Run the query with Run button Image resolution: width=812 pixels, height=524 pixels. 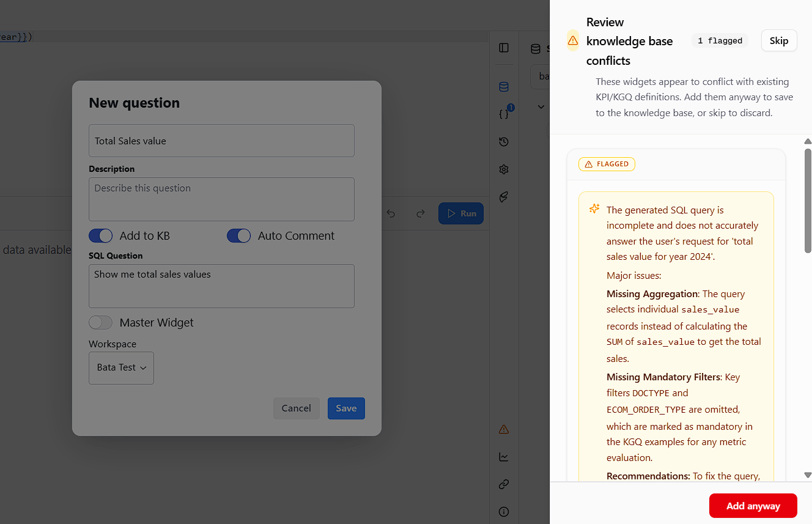tap(462, 213)
